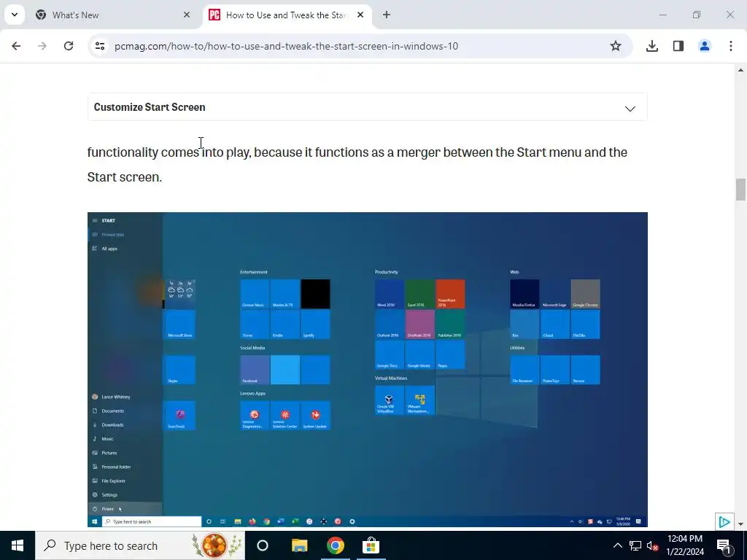Open Chrome three-dot menu

pos(731,46)
